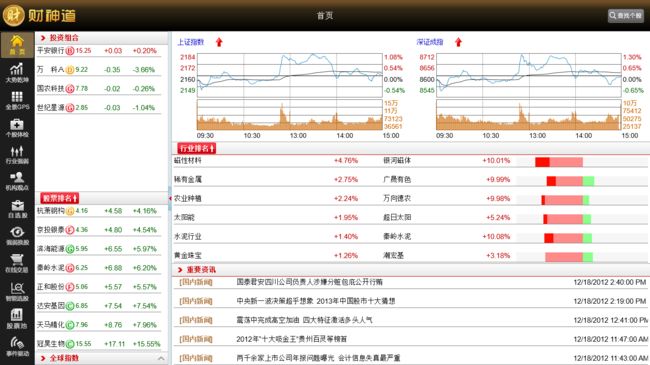Image resolution: width=650 pixels, height=365 pixels.
Task: Open search box 查找个股 at top right
Action: pos(626,16)
